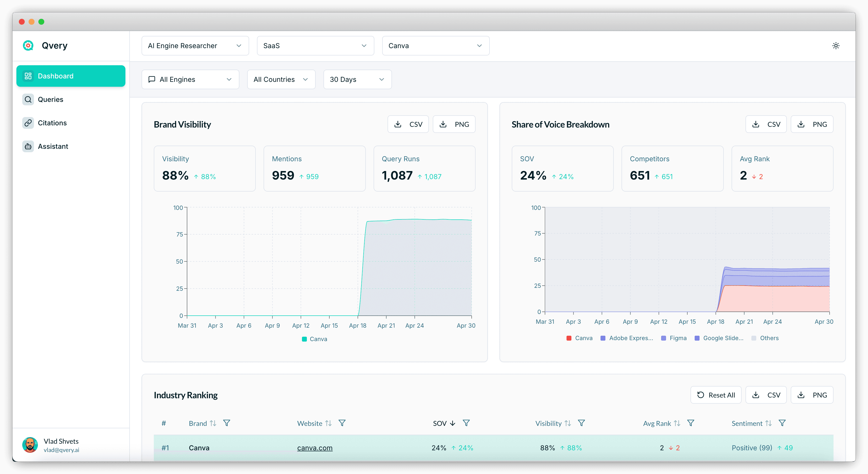Click the Avg Rank column filter icon

point(691,423)
